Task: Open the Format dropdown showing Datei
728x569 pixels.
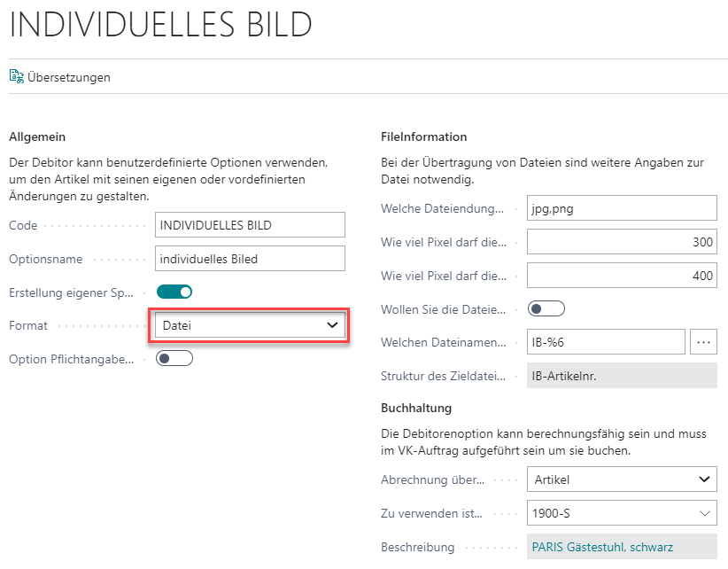Action: pyautogui.click(x=251, y=325)
